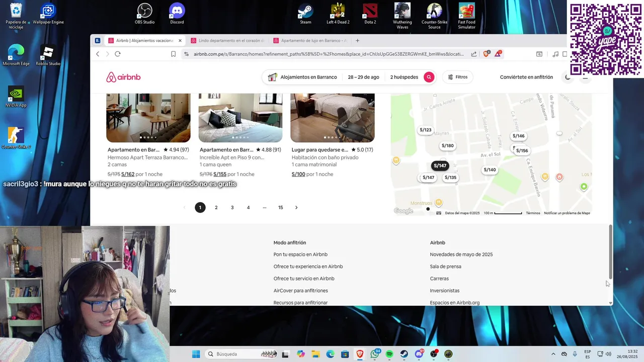Open OBS Studio desktop shortcut
Viewport: 644px width, 362px height.
click(x=145, y=14)
